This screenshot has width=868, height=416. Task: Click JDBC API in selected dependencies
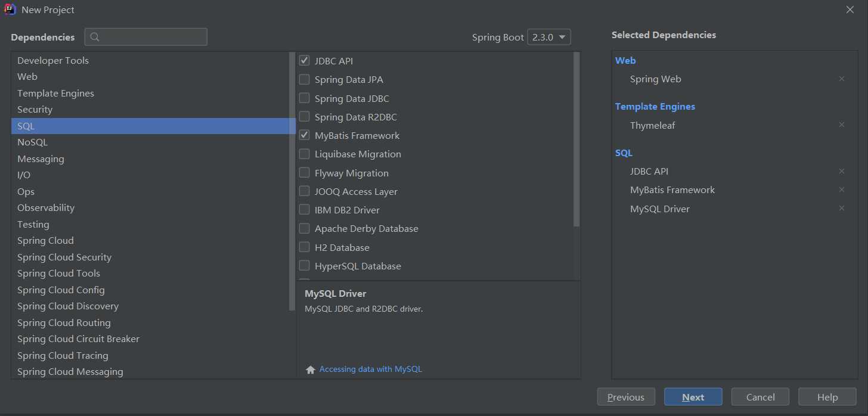point(649,171)
